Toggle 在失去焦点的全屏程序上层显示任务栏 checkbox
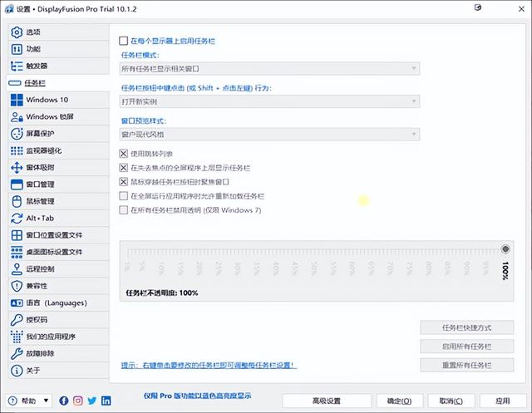The height and width of the screenshot is (413, 532). [x=124, y=168]
